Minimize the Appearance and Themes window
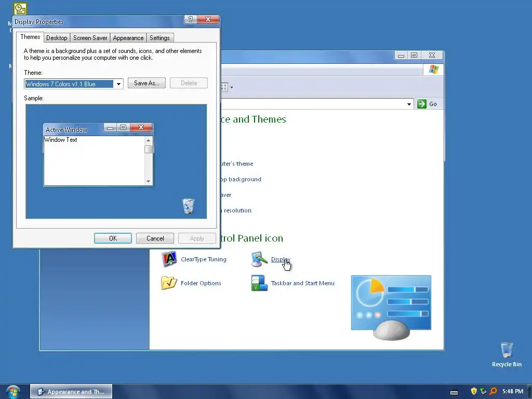532x399 pixels. pos(401,55)
